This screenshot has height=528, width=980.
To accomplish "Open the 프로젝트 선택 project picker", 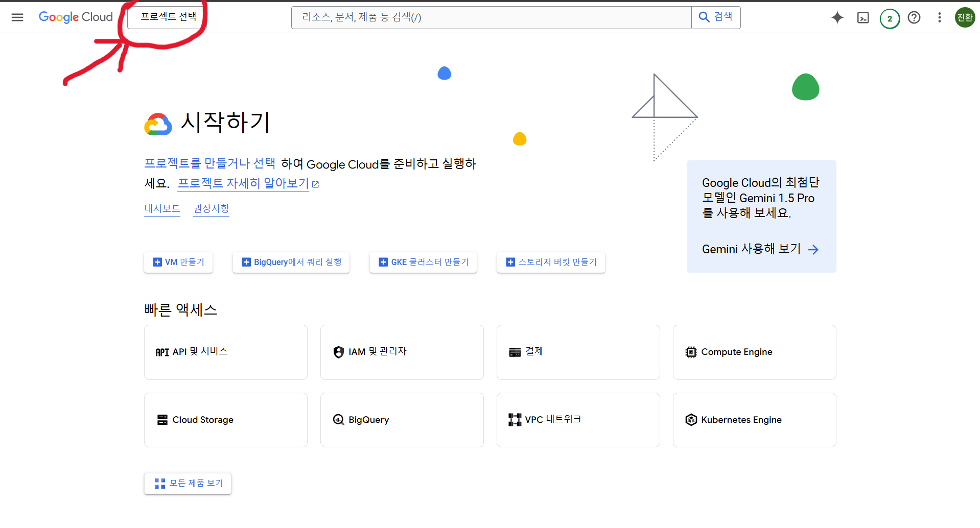I will coord(168,17).
